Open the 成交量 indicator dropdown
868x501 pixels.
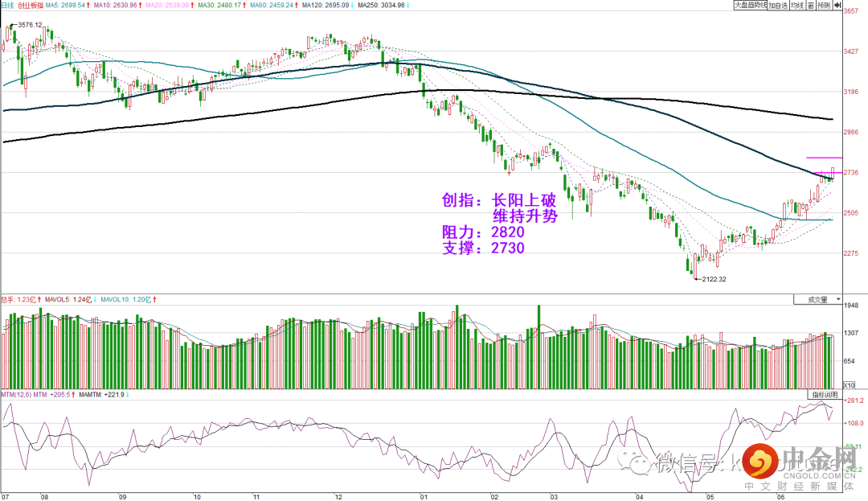tap(817, 299)
